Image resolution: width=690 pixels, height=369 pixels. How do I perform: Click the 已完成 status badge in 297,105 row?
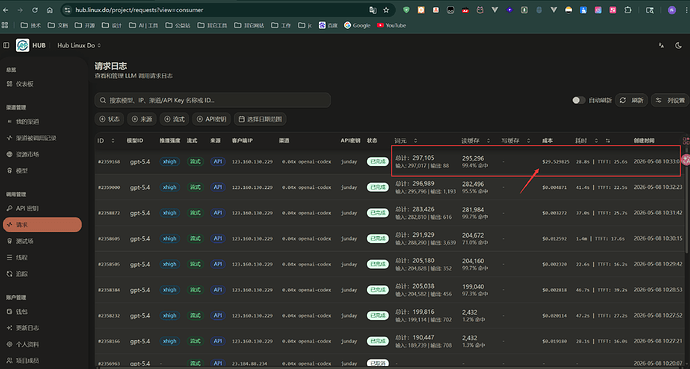point(378,162)
